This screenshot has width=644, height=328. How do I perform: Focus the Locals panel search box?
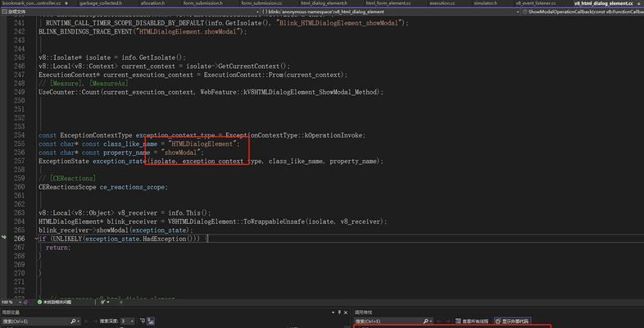(36, 321)
